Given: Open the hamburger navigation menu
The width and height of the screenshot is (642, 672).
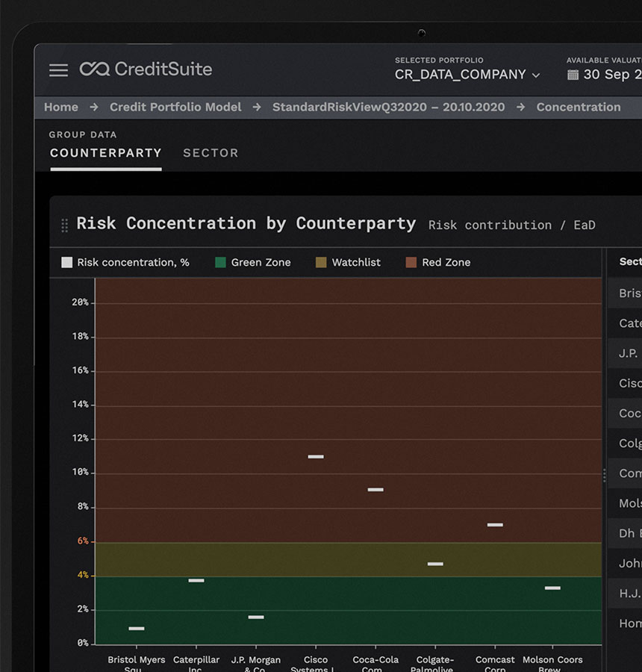Looking at the screenshot, I should (58, 70).
